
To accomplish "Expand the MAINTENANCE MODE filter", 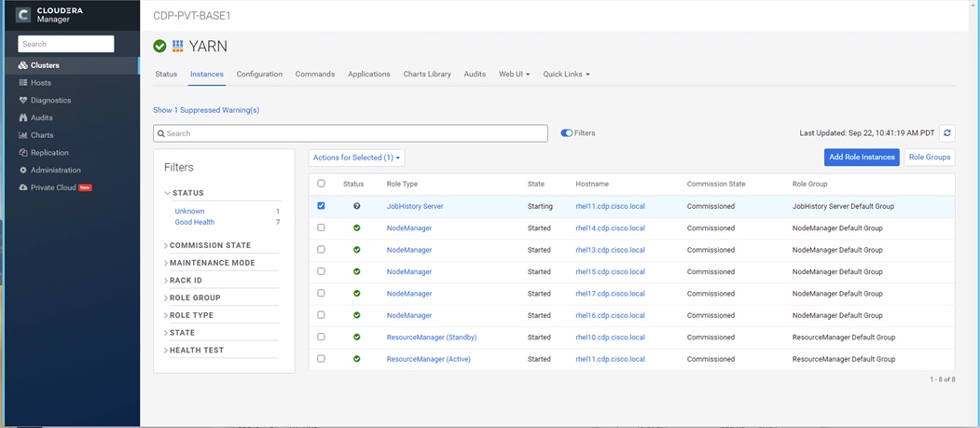I will 210,263.
